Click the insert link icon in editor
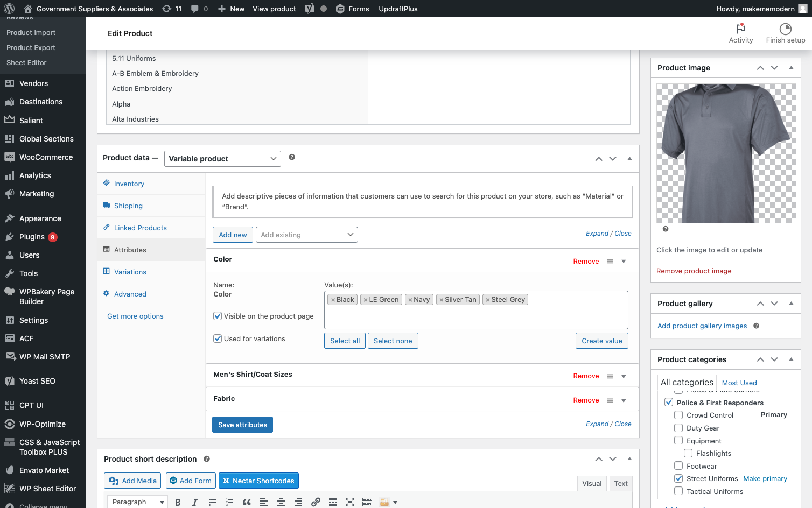 click(x=316, y=502)
